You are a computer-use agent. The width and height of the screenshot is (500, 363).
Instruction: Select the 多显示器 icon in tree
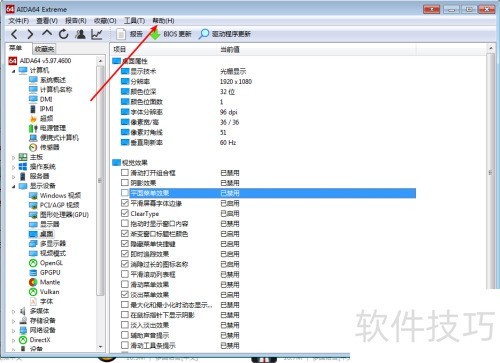tap(33, 244)
